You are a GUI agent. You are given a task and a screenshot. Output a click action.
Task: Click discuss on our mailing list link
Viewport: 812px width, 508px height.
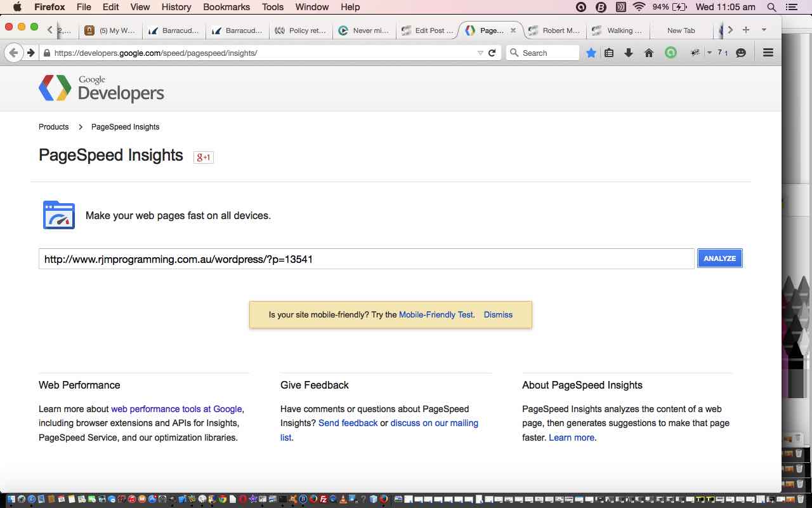pos(379,430)
